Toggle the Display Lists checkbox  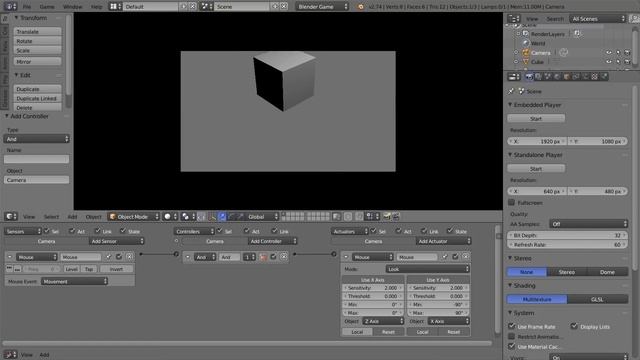pos(574,326)
